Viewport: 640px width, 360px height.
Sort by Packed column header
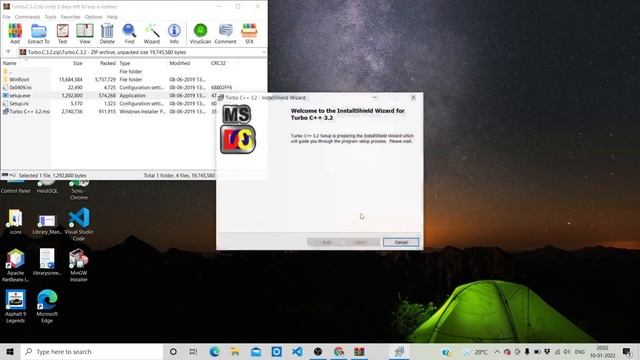[108, 63]
